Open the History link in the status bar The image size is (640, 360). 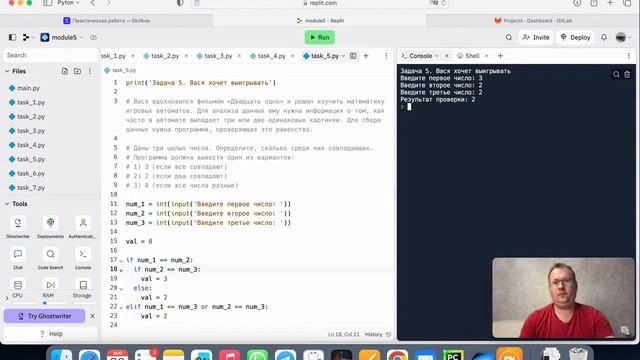(x=378, y=334)
